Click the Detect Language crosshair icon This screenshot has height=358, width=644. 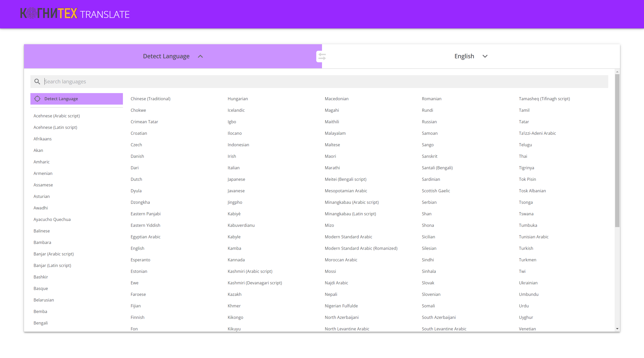pyautogui.click(x=37, y=99)
